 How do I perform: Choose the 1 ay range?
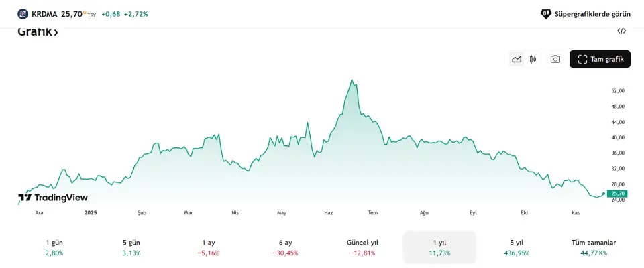[x=209, y=247]
